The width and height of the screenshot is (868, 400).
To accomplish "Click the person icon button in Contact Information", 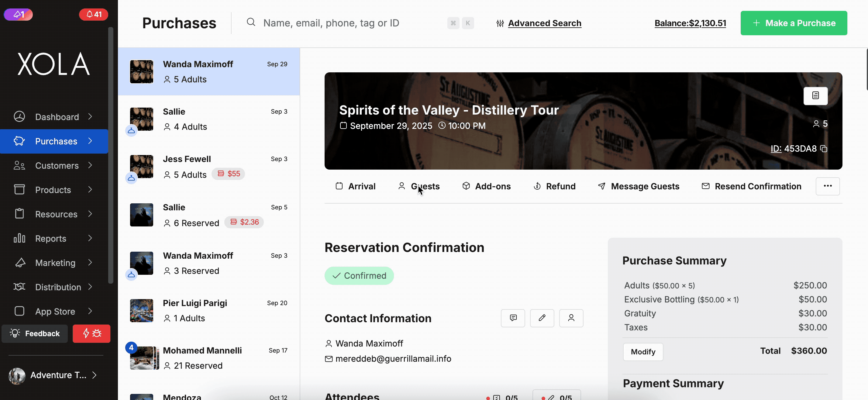I will coord(571,318).
